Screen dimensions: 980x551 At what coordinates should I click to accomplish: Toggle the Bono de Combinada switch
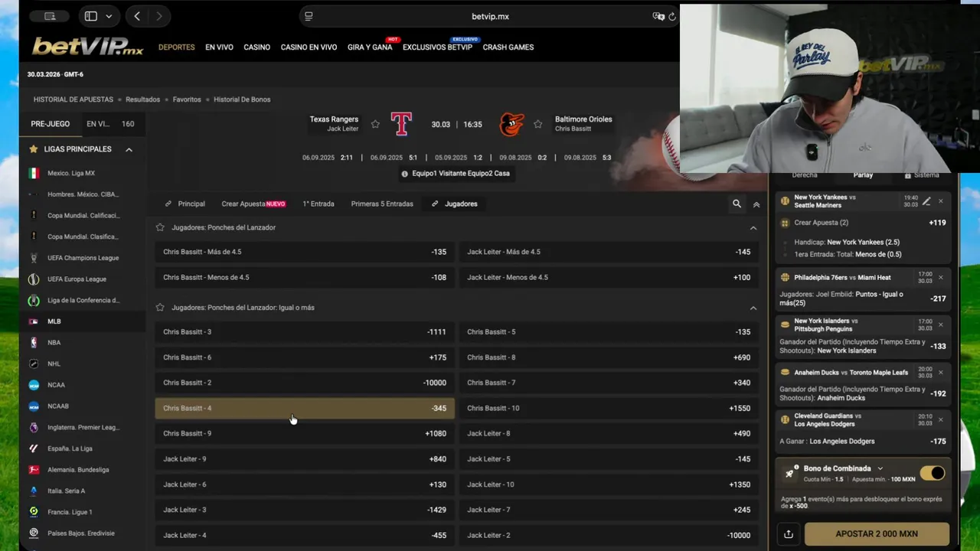933,473
